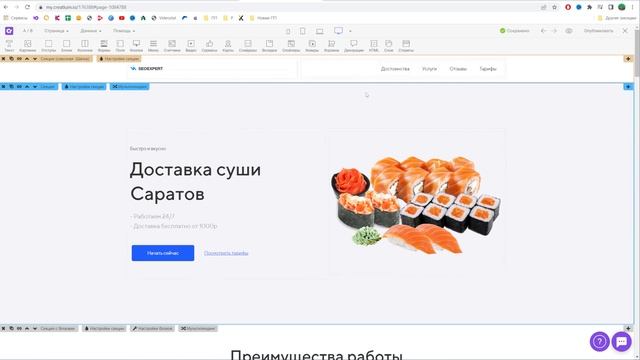
Task: Select the Поле field tool
Action: pos(120,45)
